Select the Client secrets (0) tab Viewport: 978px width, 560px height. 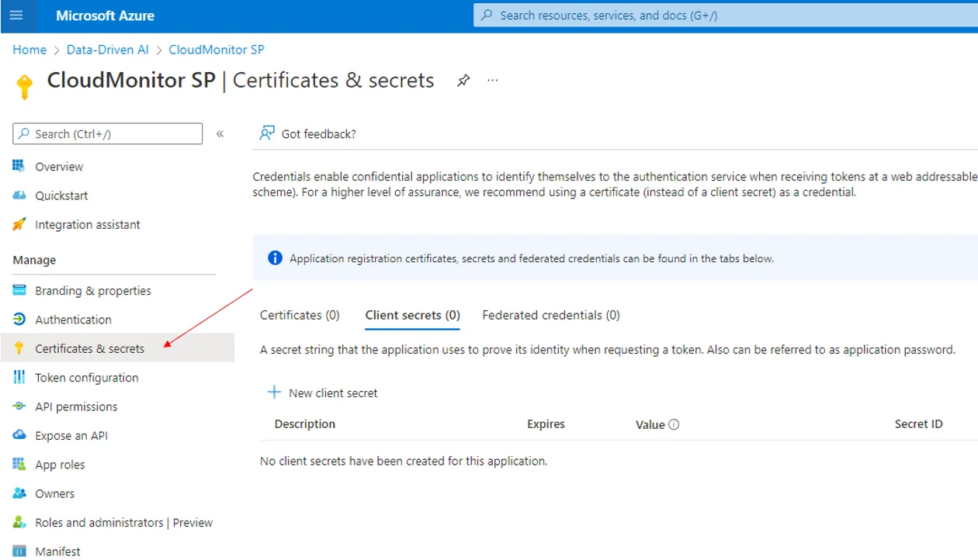[x=413, y=315]
